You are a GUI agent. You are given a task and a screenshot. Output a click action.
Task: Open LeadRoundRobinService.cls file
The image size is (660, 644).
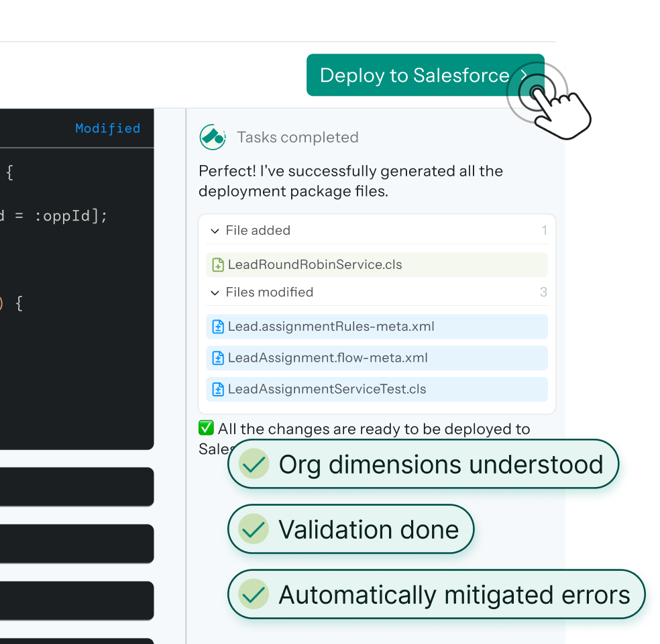(x=377, y=265)
